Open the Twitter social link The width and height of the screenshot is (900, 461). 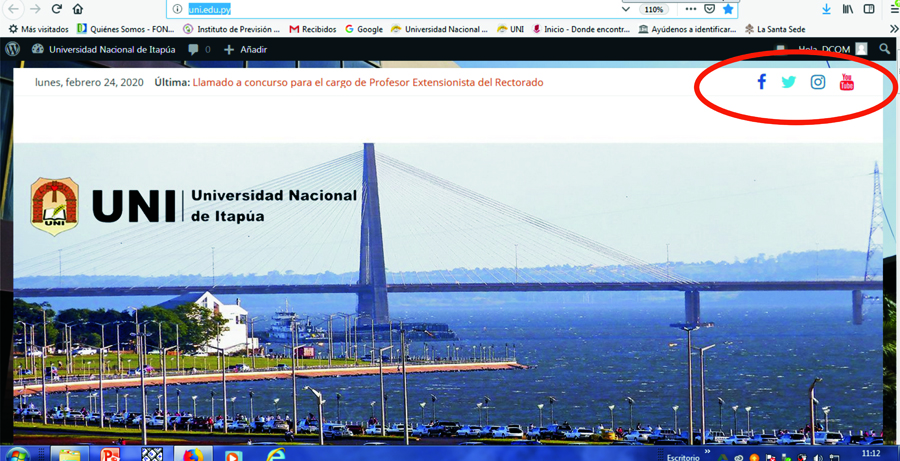789,82
